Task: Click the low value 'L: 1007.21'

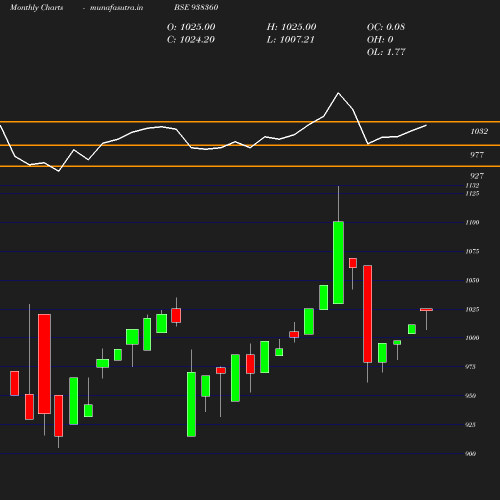Action: [290, 40]
